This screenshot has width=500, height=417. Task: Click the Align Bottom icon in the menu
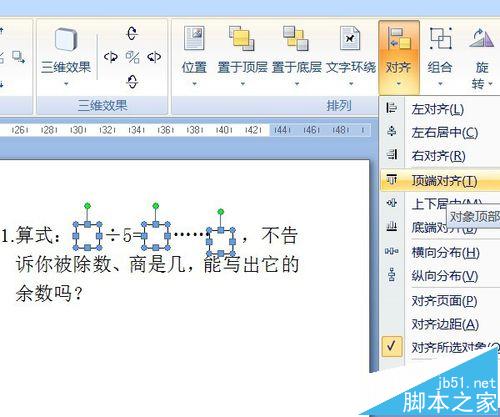click(392, 227)
